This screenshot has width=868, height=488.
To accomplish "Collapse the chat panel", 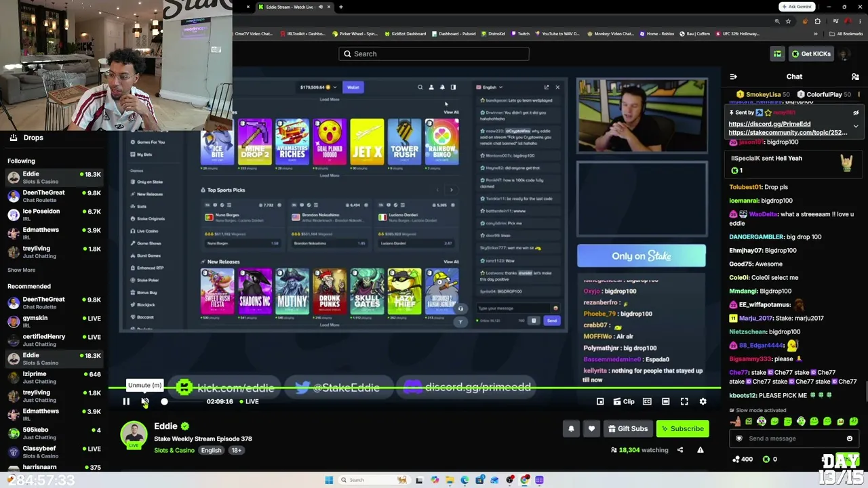I will 733,77.
